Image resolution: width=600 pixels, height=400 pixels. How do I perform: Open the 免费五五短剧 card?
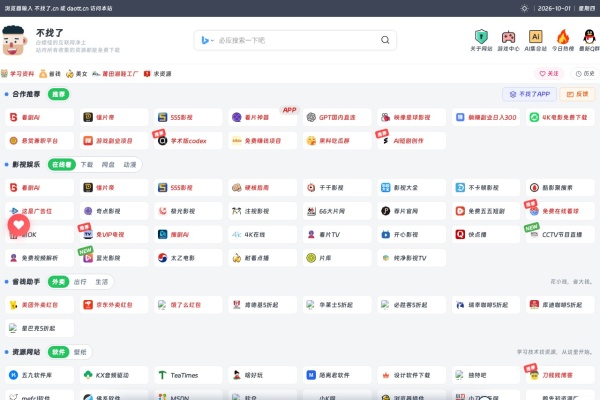(x=486, y=211)
